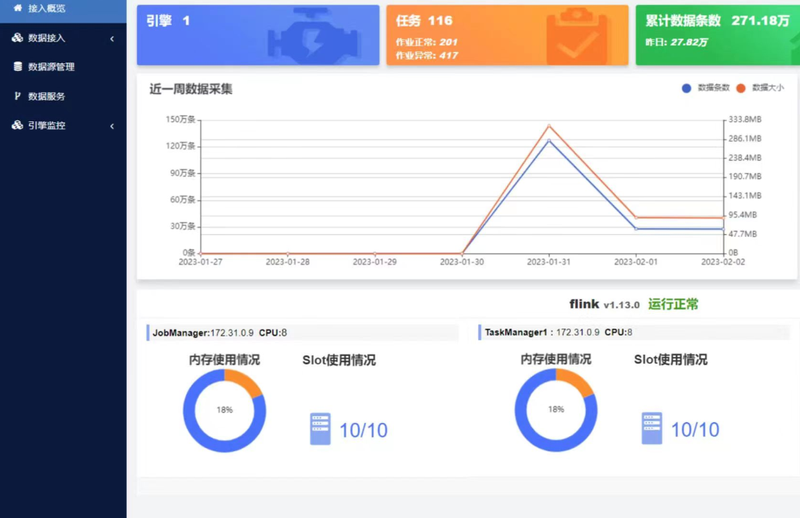Click the 作业正常: 201 text
Image resolution: width=800 pixels, height=518 pixels.
[427, 42]
